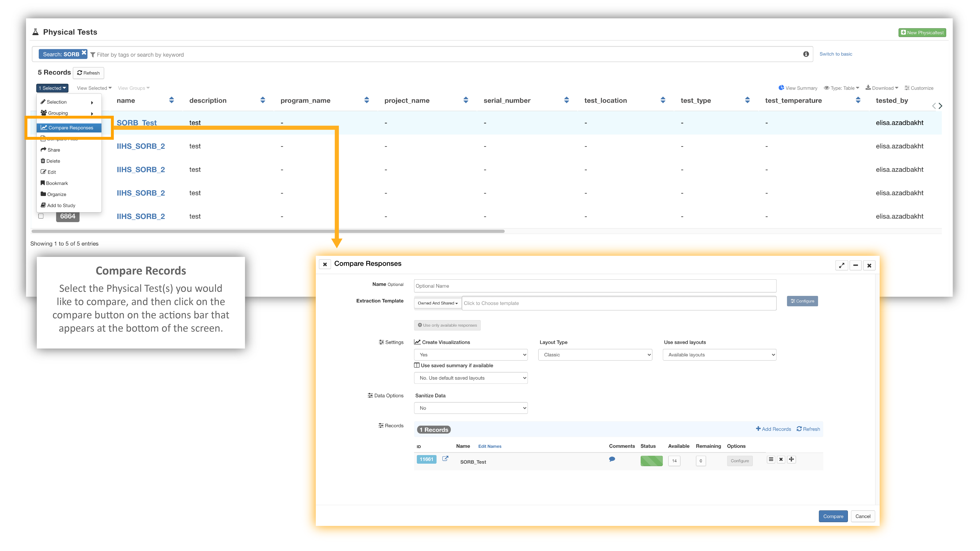Expand Compare Responses dialog to fullscreen
Viewport: 980px width, 551px height.
click(x=841, y=265)
